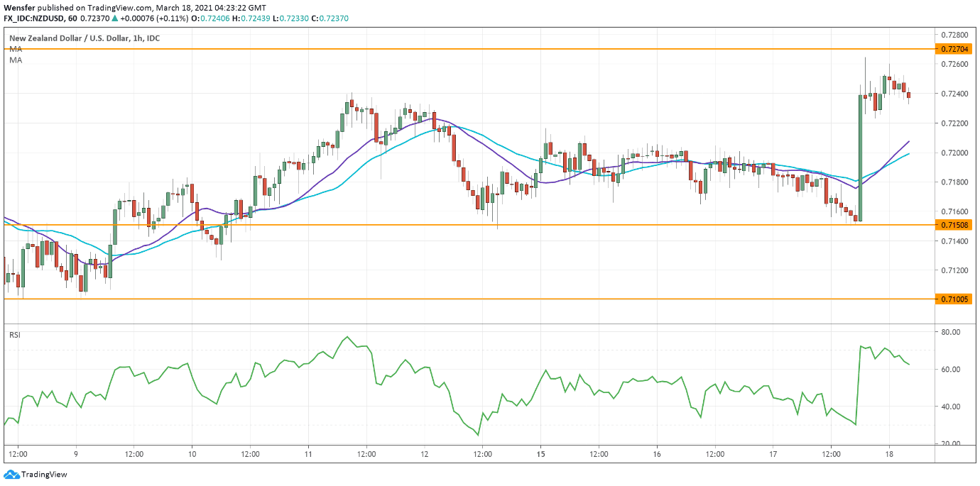980x486 pixels.
Task: Click the 20.00 level on RSI axis
Action: pyautogui.click(x=951, y=444)
